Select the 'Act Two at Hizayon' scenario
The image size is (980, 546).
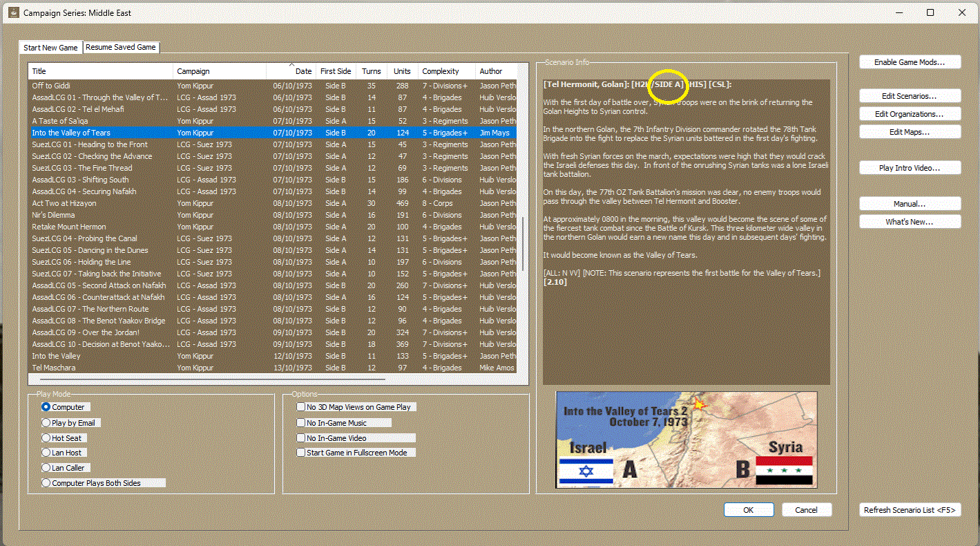point(273,203)
